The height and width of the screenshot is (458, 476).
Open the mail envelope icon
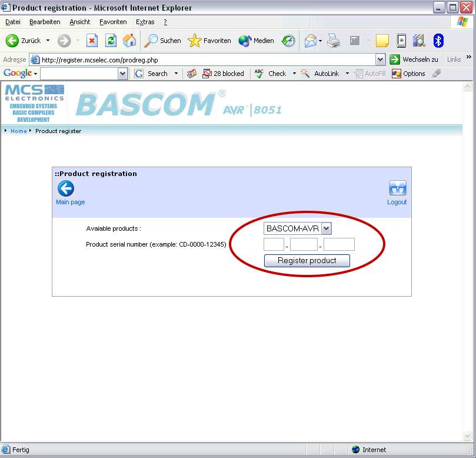pos(311,41)
